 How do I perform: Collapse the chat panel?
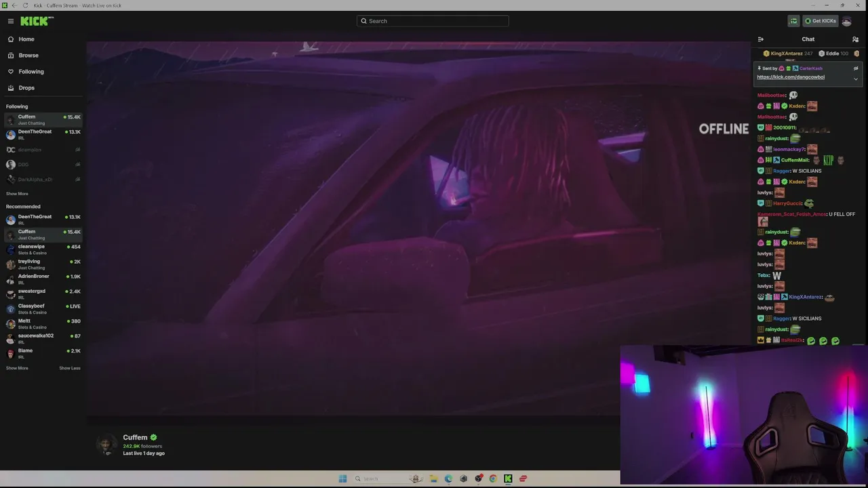761,39
